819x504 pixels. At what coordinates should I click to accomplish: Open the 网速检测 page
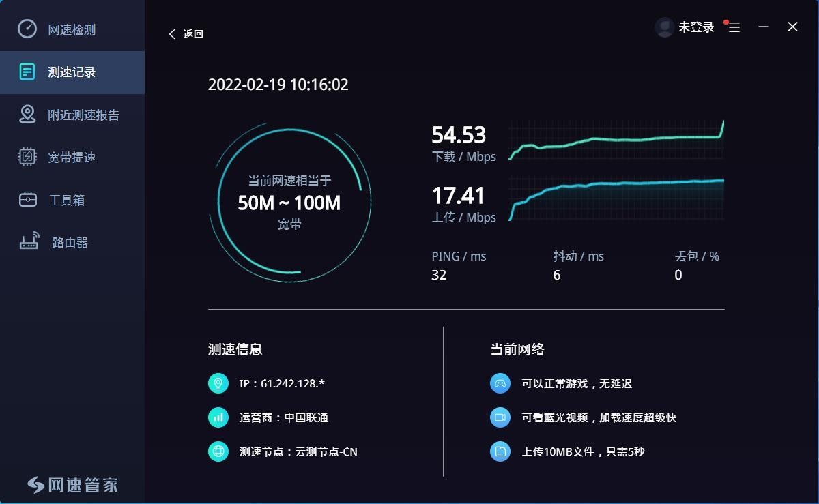(72, 29)
